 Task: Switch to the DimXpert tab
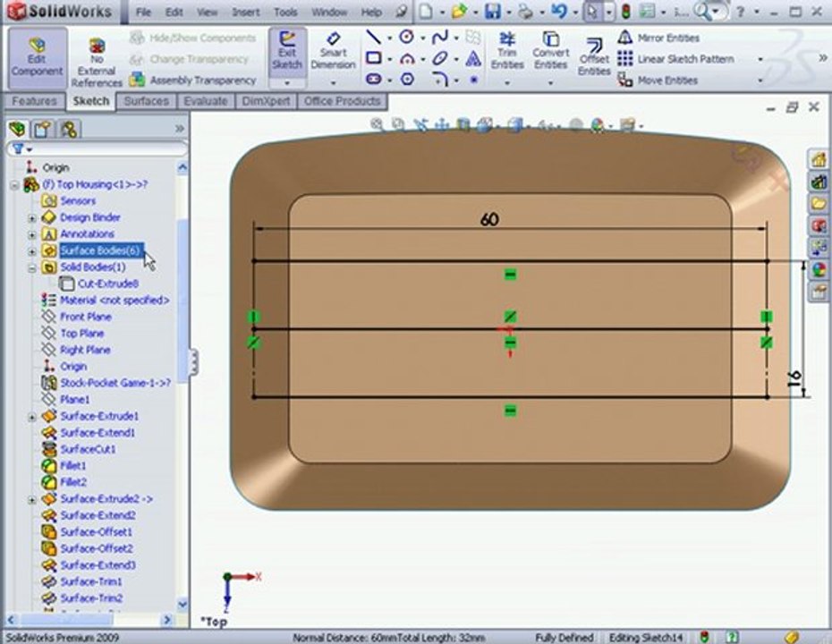(266, 101)
